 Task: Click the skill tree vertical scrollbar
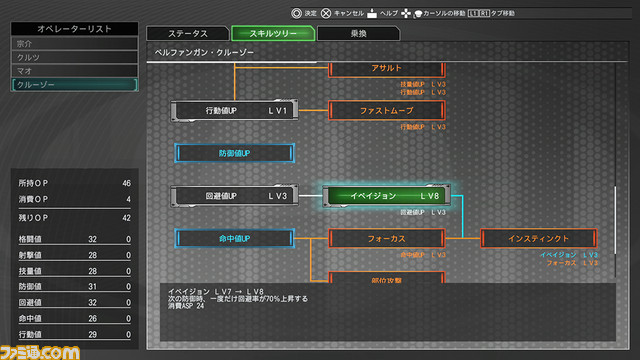point(615,220)
